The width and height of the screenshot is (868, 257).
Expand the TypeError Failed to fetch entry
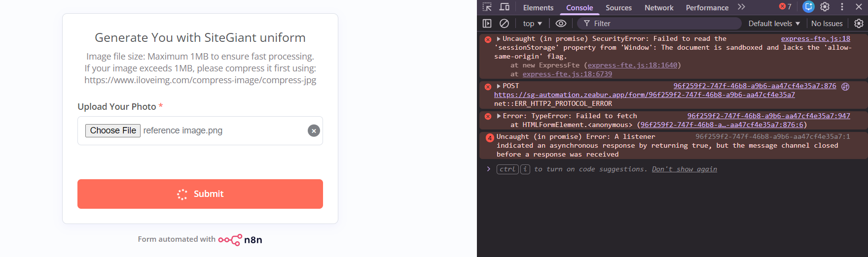(x=499, y=116)
